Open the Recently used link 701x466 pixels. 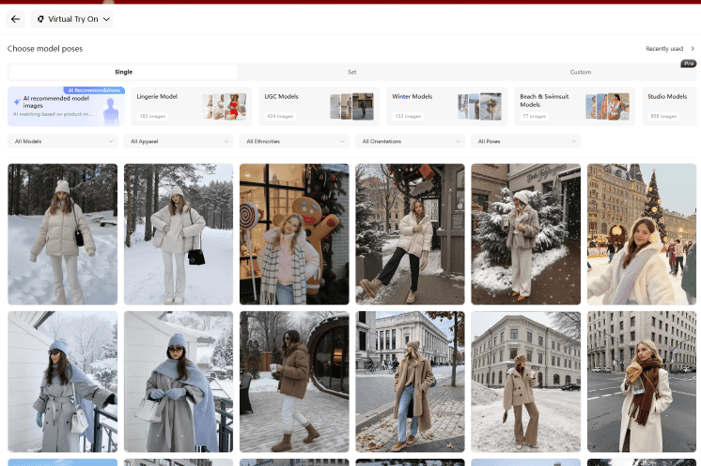(664, 48)
